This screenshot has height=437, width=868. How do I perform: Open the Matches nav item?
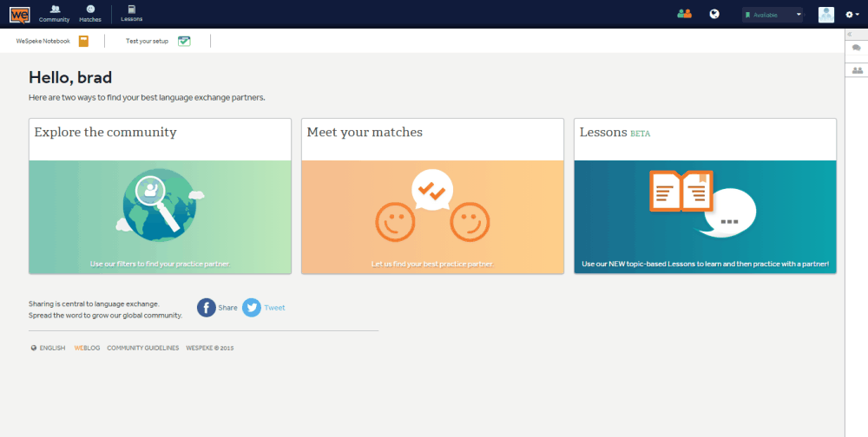tap(90, 14)
